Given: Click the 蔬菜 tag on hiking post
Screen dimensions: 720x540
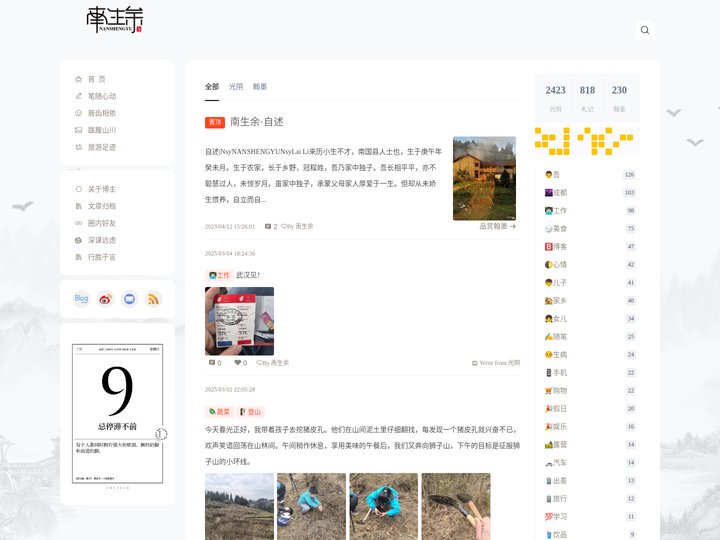Looking at the screenshot, I should 219,412.
